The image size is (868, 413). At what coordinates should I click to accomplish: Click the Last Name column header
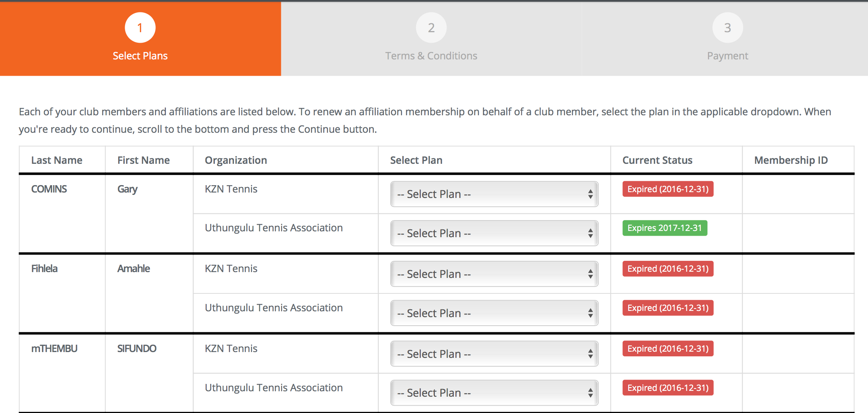(x=57, y=160)
